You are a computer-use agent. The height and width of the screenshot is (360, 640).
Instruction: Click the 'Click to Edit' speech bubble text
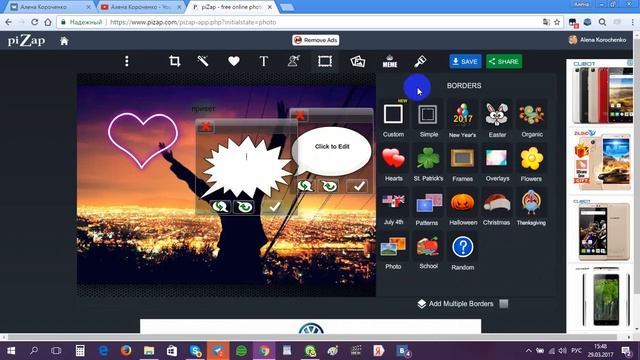coord(332,147)
